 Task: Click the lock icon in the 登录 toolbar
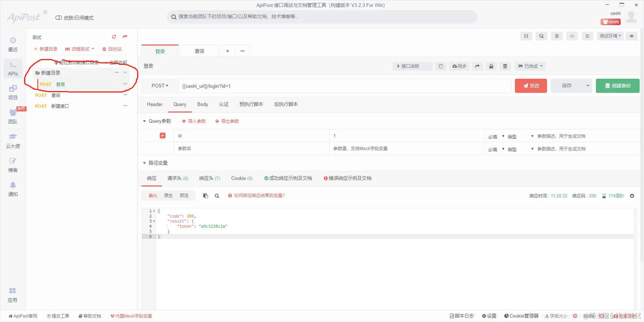click(x=491, y=66)
